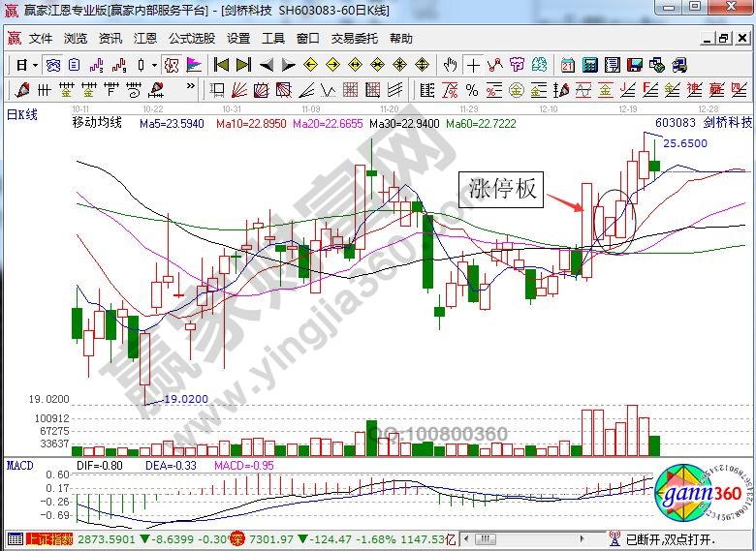Click the 上证指数 status bar label
This screenshot has width=756, height=551.
point(49,538)
